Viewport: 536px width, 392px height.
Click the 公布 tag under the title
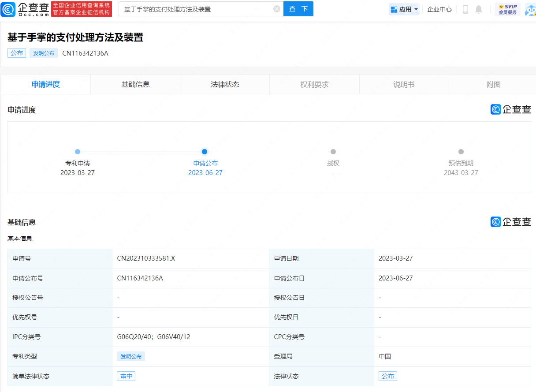[x=17, y=53]
